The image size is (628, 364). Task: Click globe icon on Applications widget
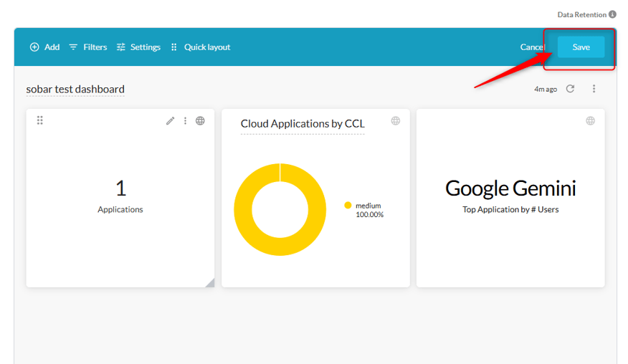pyautogui.click(x=200, y=120)
